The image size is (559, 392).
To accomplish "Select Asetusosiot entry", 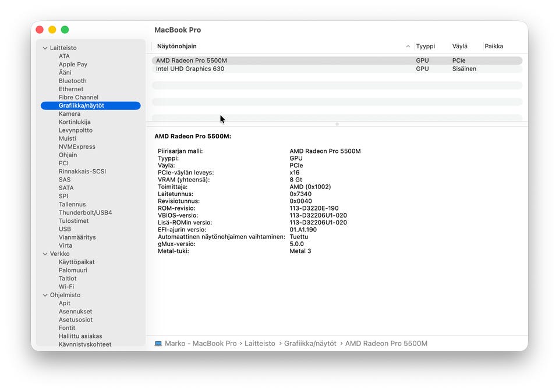I will click(x=76, y=320).
